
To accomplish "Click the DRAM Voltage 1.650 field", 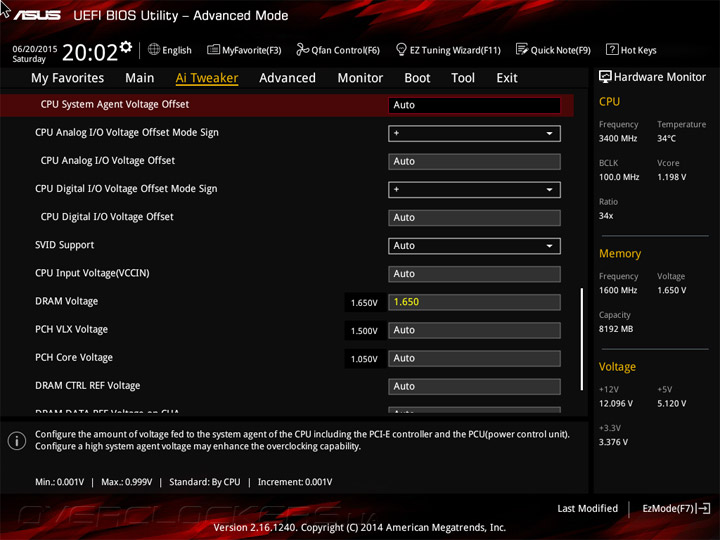I will pos(474,302).
